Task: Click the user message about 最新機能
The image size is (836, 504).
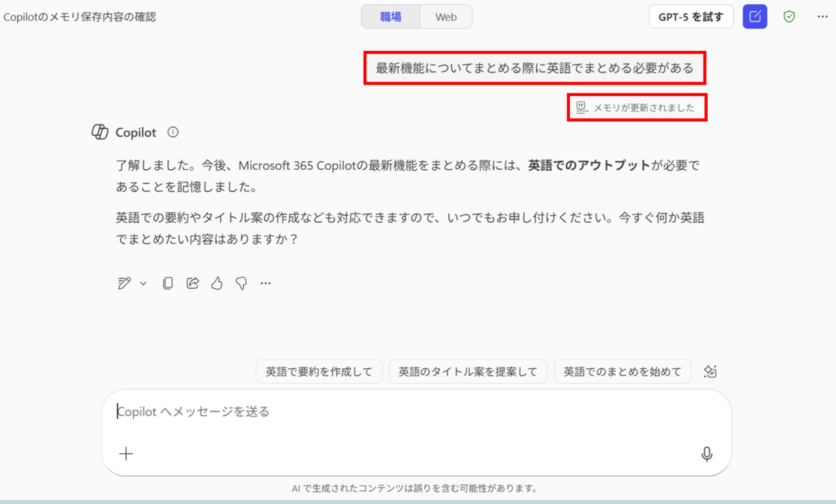Action: 534,68
